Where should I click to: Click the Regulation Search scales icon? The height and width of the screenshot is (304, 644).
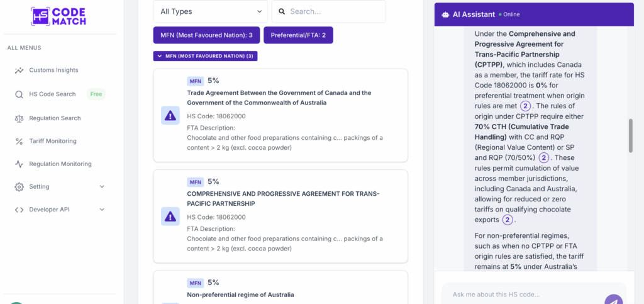pos(19,118)
